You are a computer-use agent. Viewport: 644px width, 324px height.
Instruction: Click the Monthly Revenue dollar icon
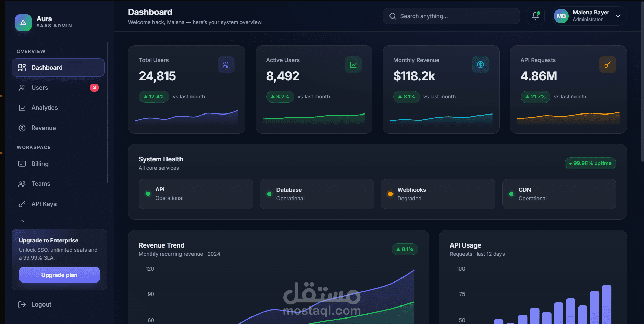pos(480,64)
